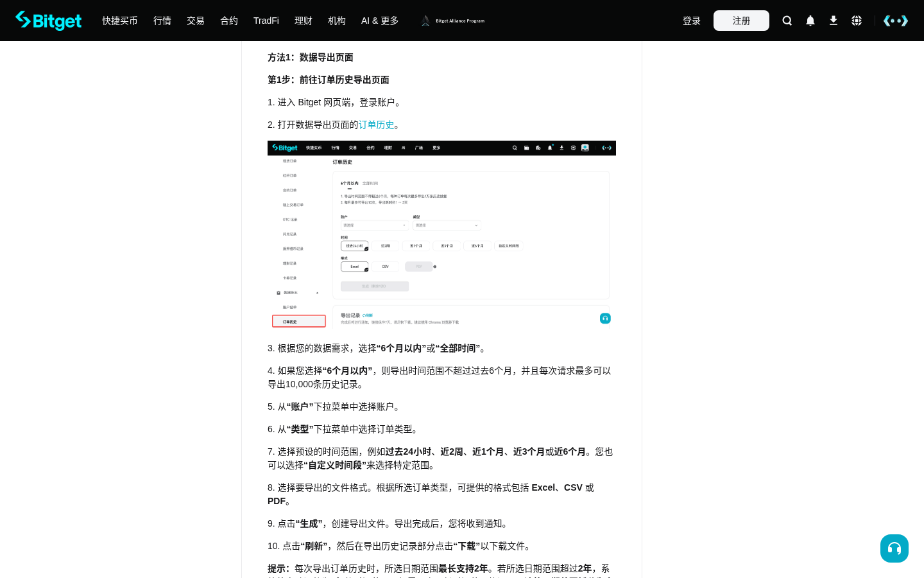Click the bold text 过去24小时 in step 7
Image resolution: width=924 pixels, height=578 pixels.
point(408,451)
